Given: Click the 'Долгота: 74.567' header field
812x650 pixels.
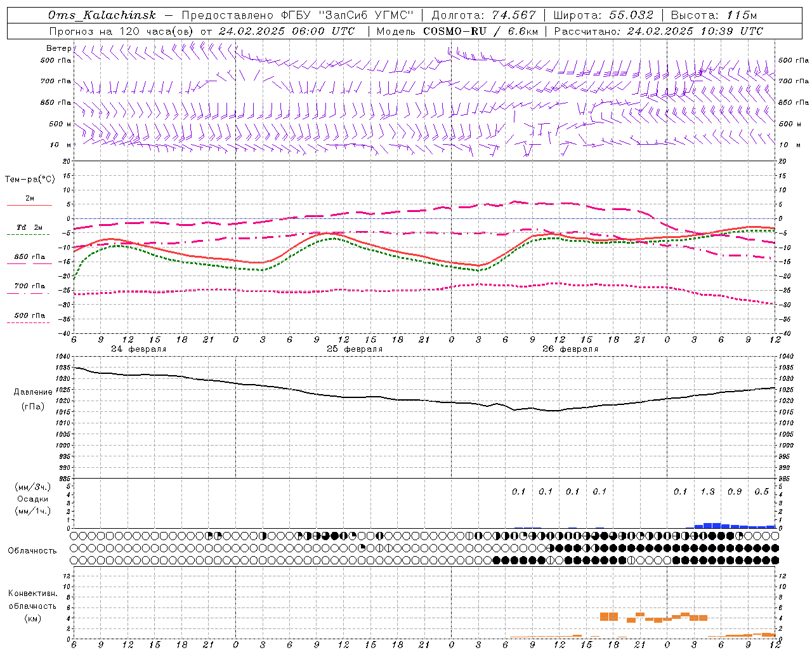Looking at the screenshot, I should click(483, 15).
